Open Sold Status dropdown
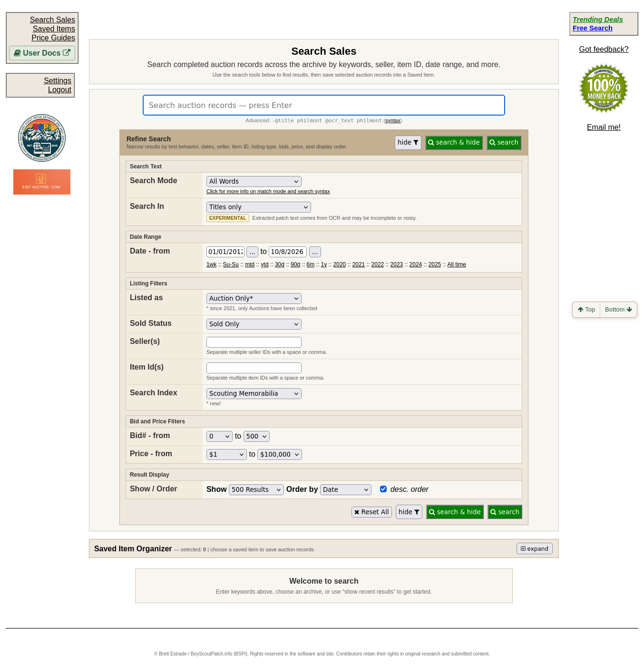 254,324
